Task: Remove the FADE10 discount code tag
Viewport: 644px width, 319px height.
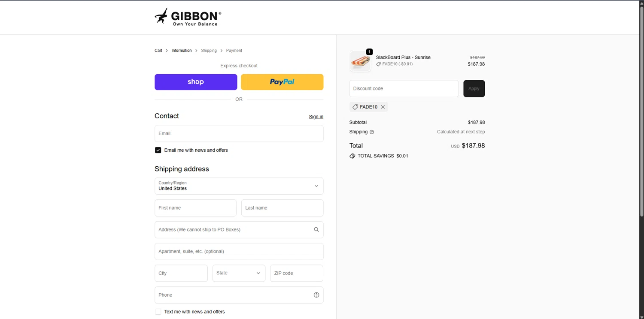Action: 383,107
